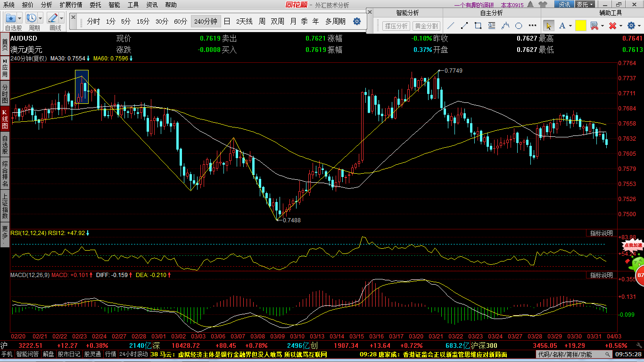Select the straight line drawing tool
This screenshot has width=644, height=362.
tap(451, 25)
